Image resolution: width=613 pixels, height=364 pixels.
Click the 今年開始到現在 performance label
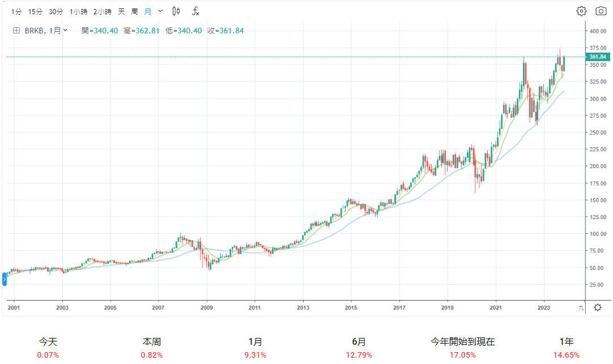(463, 342)
